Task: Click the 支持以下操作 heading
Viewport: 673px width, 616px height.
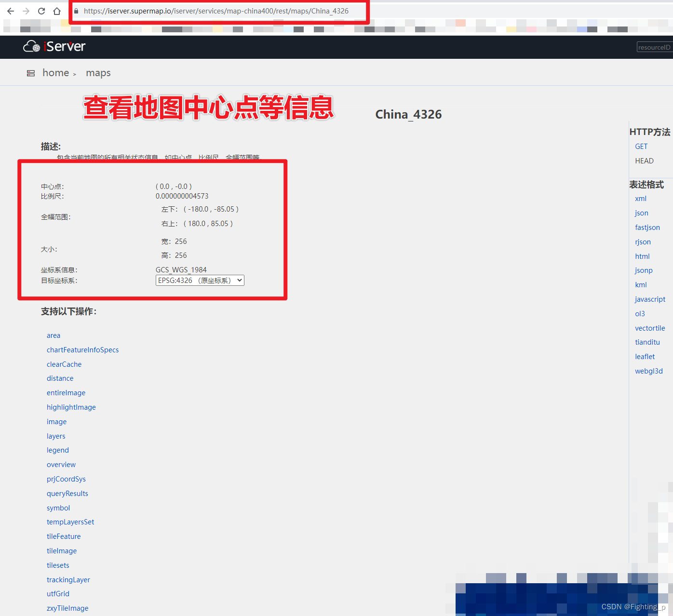Action: coord(68,312)
